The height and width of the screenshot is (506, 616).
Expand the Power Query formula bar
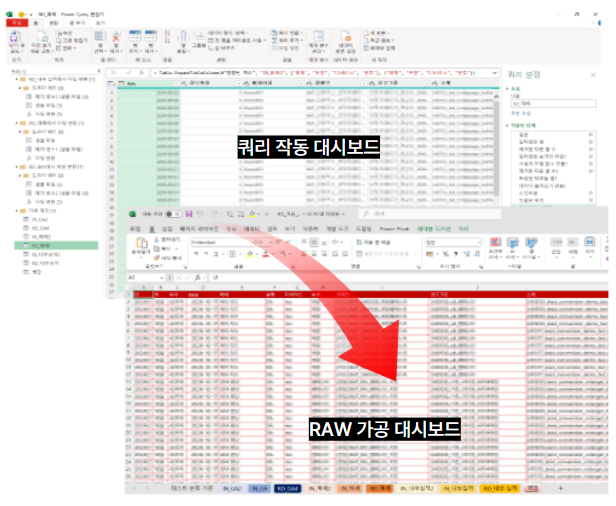(x=495, y=73)
